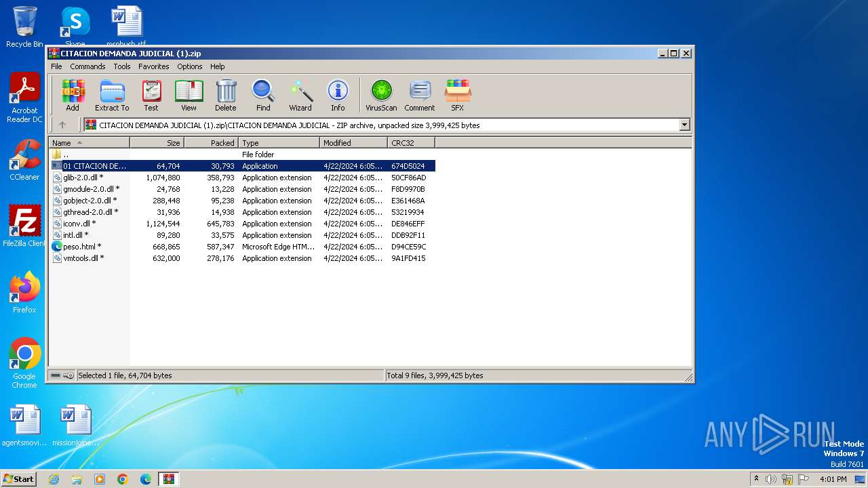Image resolution: width=868 pixels, height=488 pixels.
Task: Click the Test archive icon
Action: 151,95
